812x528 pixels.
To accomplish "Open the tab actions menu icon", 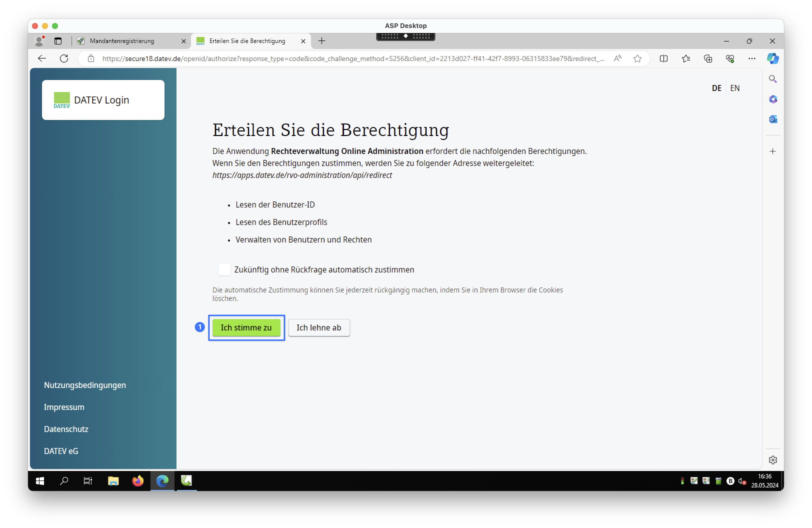I will point(58,41).
